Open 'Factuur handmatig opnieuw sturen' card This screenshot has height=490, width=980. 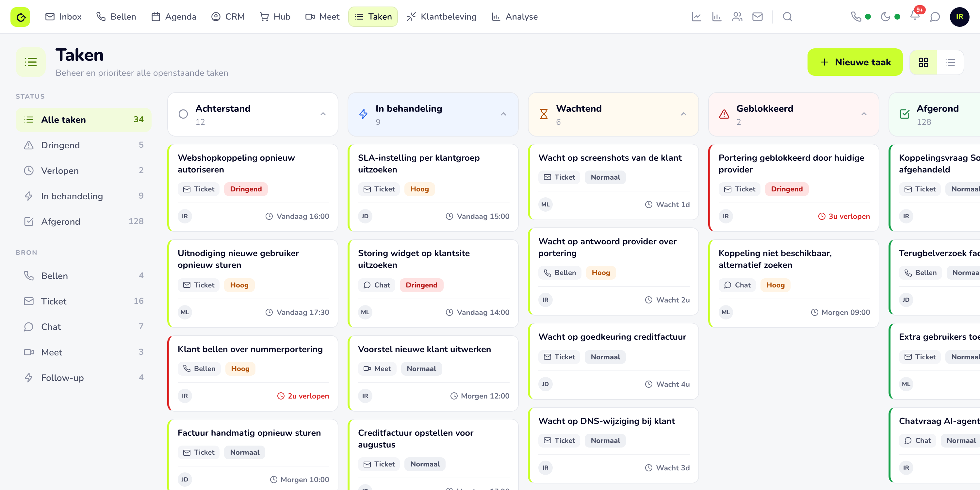pos(253,455)
